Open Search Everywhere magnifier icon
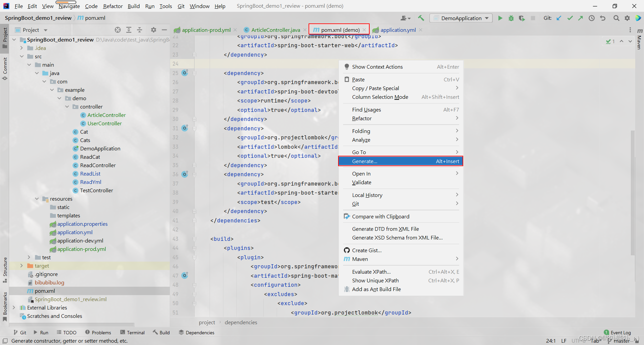Image resolution: width=644 pixels, height=345 pixels. [616, 18]
